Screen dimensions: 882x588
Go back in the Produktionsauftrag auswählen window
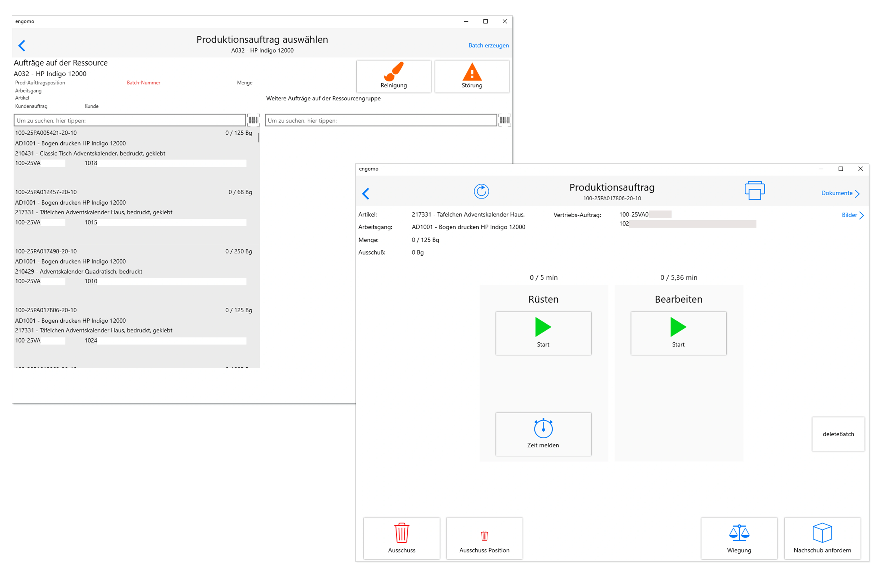(22, 46)
